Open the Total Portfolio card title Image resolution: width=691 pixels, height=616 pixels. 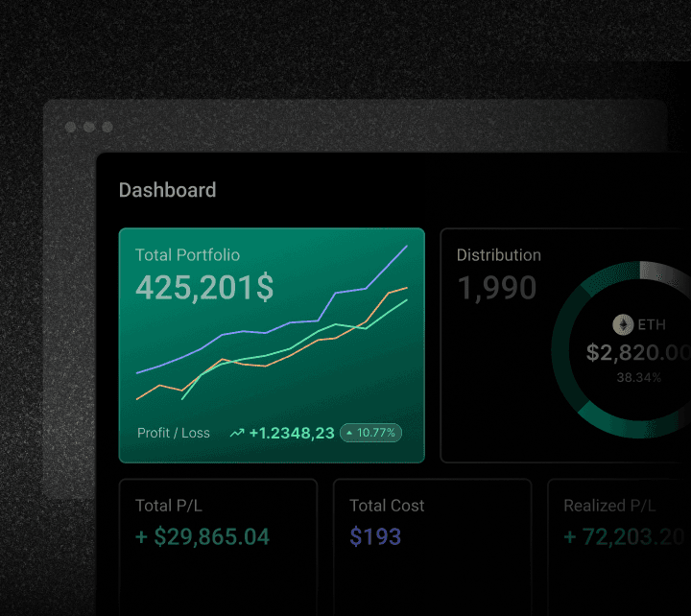point(187,255)
